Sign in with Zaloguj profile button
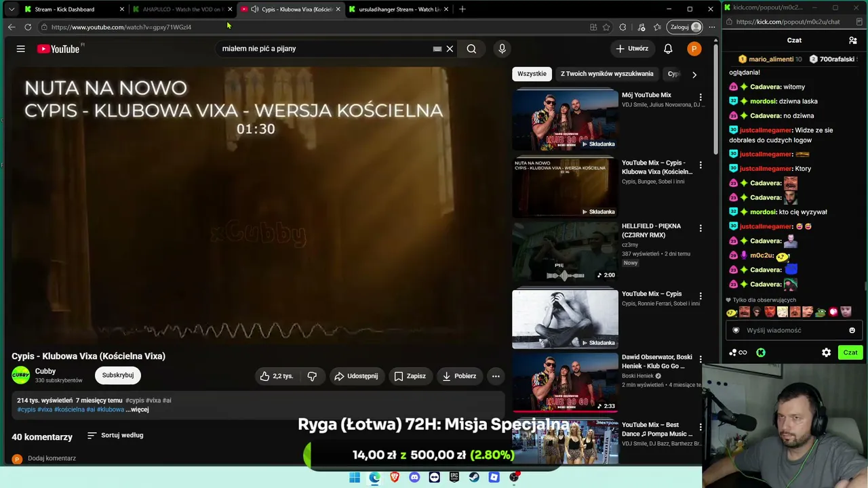This screenshot has height=488, width=868. click(x=686, y=27)
